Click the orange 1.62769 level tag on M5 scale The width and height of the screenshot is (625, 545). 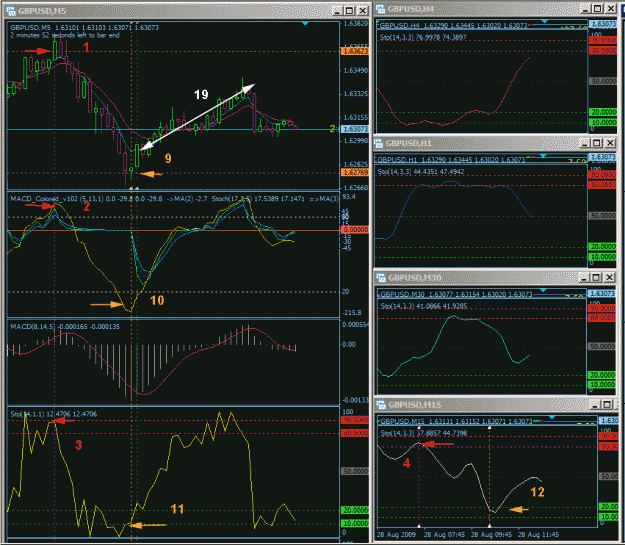355,173
